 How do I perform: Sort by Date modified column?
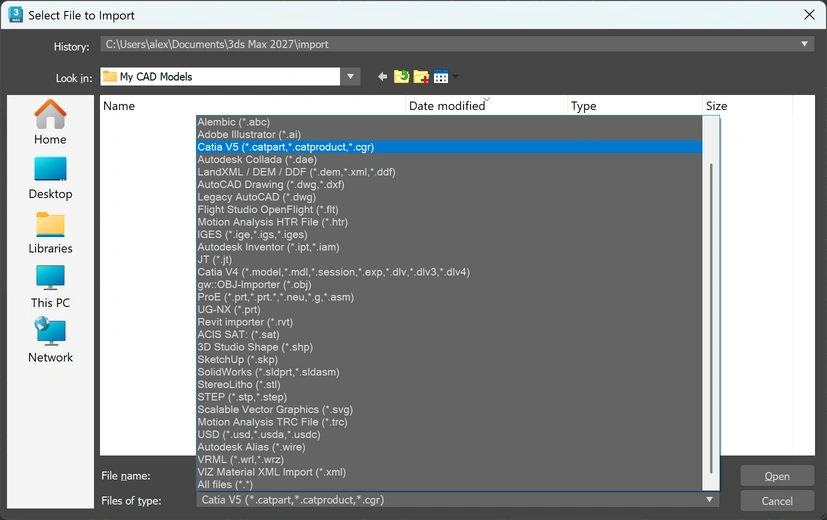(x=486, y=106)
